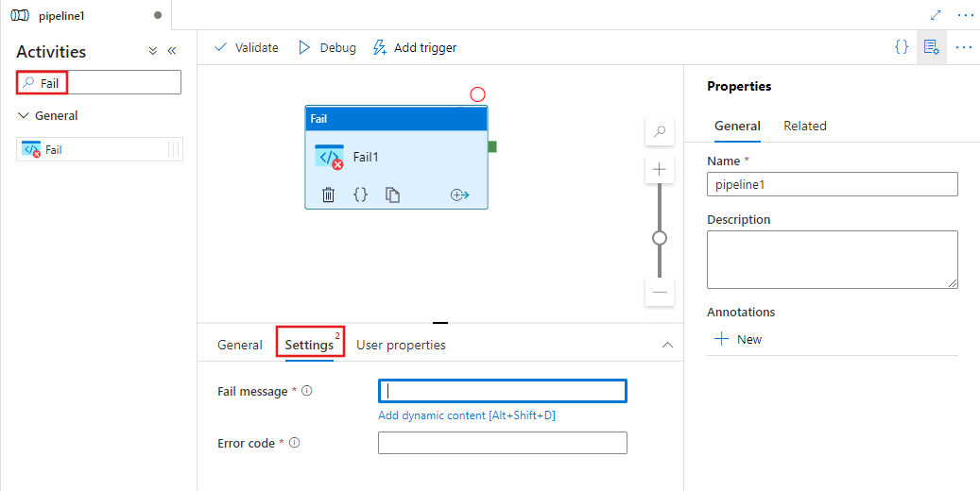Open the pipeline JSON code view
Viewport: 980px width, 491px height.
[902, 47]
